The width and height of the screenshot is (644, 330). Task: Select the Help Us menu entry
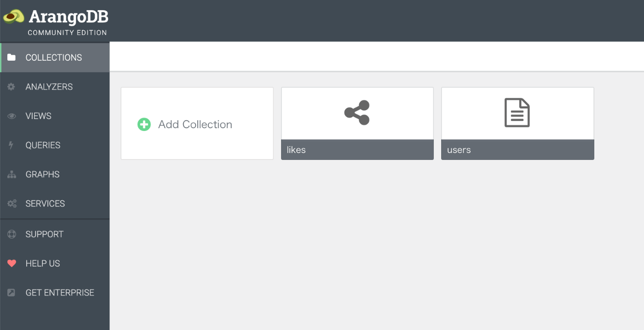point(55,263)
